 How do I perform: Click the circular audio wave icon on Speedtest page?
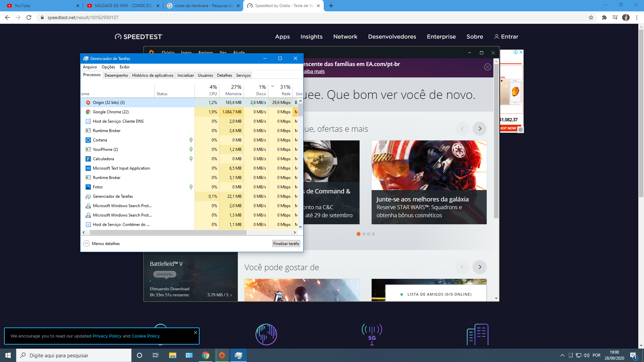click(x=266, y=334)
